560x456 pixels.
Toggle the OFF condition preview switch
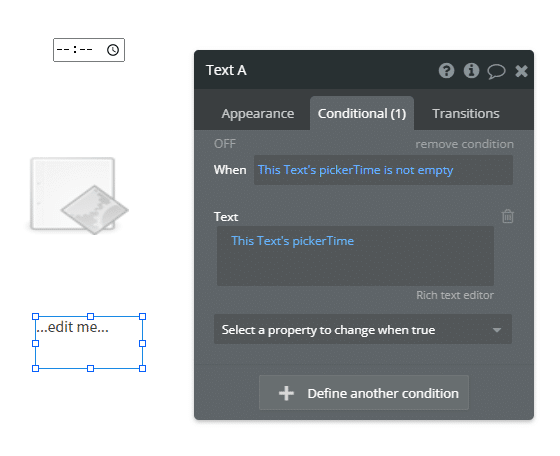(x=225, y=144)
